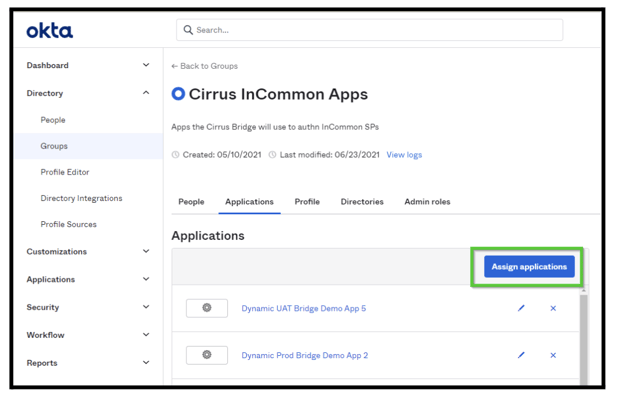
Task: Click the clock icon beside Last modified
Action: (272, 155)
